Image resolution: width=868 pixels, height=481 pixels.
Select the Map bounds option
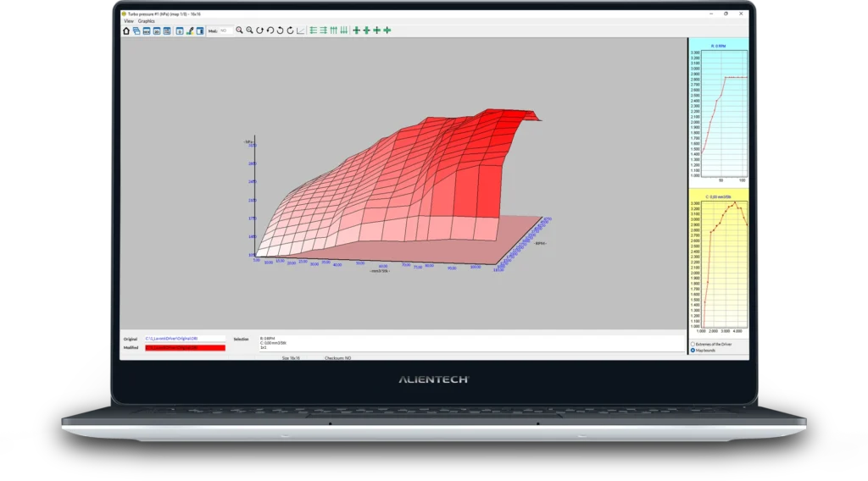(x=693, y=350)
